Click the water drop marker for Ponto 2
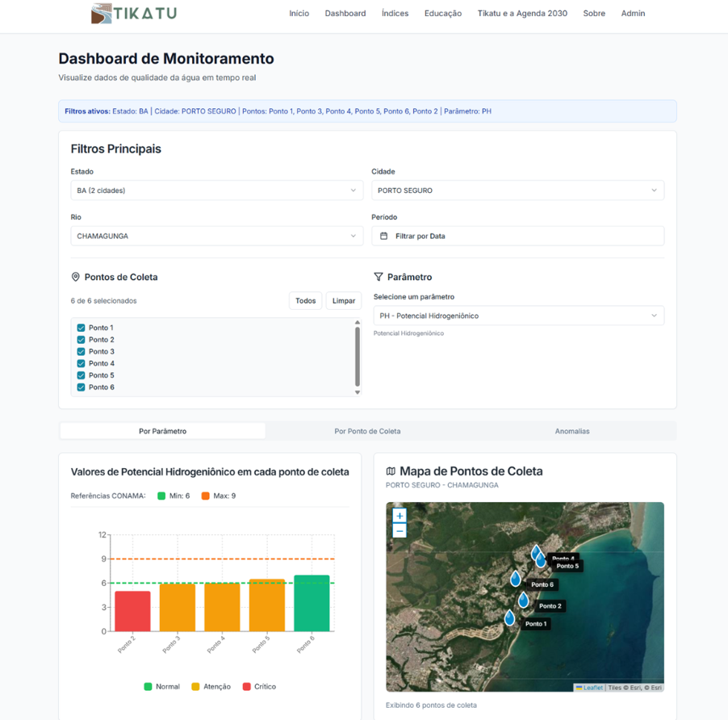This screenshot has width=728, height=720. point(524,600)
